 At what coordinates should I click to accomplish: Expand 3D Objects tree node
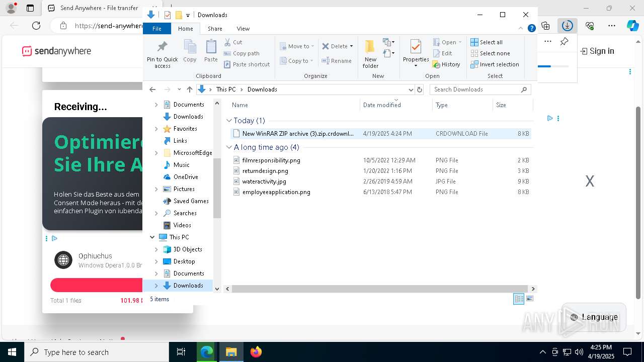[x=156, y=249]
